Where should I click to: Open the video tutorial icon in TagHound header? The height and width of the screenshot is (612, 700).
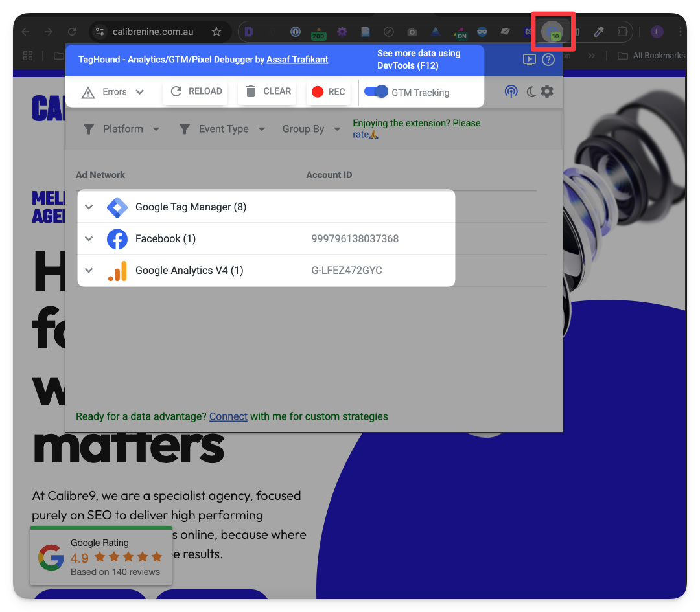(x=530, y=60)
